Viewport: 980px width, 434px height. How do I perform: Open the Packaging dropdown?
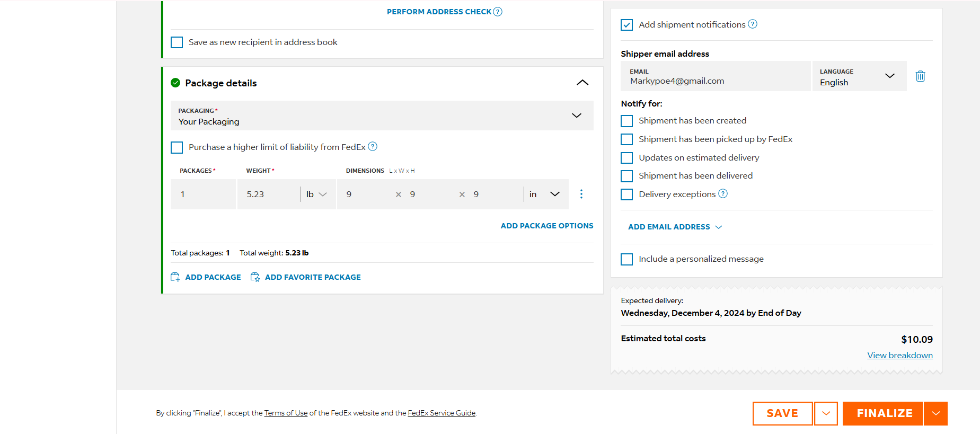click(382, 116)
